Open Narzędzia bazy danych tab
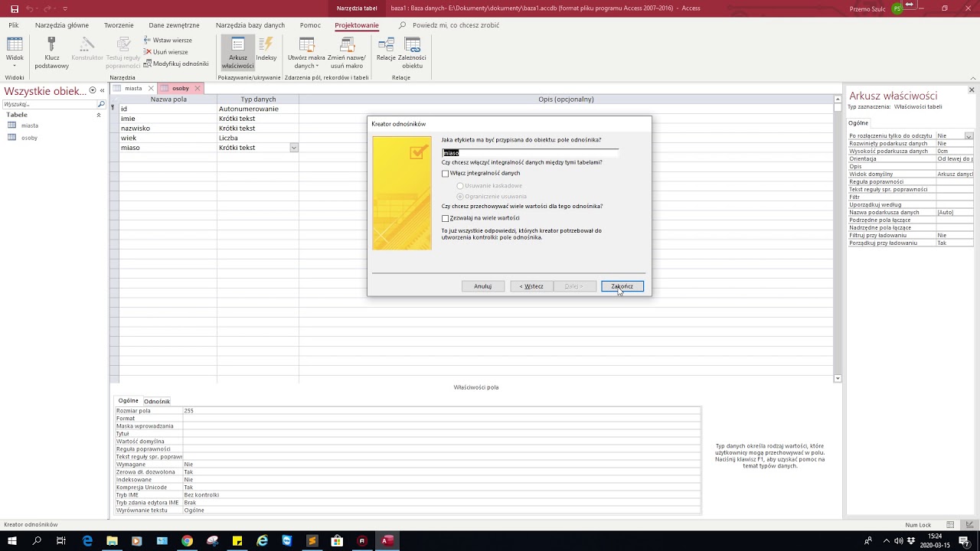 pos(250,25)
